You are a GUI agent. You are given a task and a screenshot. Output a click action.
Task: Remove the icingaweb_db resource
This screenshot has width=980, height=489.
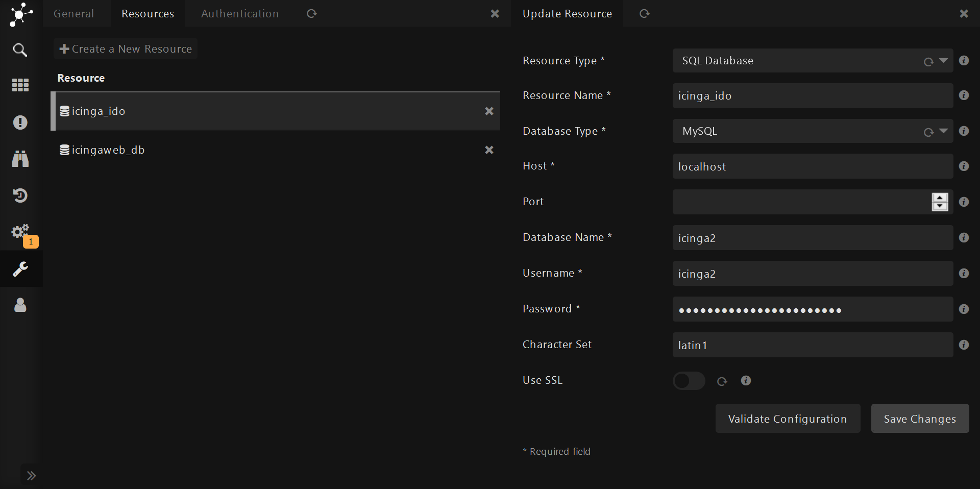coord(489,150)
